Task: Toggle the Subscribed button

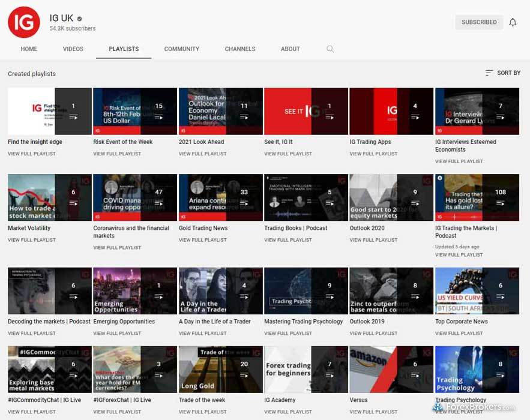Action: coord(479,22)
